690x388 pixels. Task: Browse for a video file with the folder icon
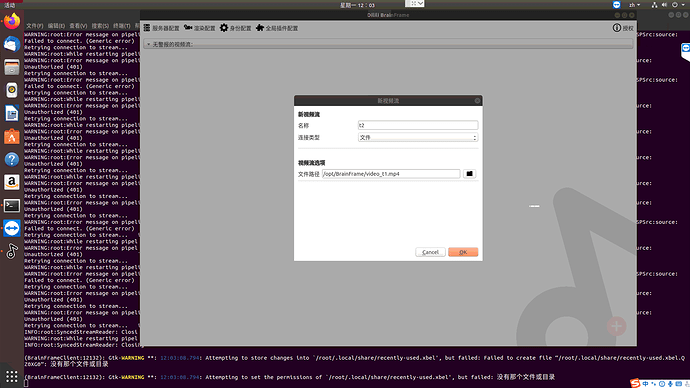coord(470,174)
